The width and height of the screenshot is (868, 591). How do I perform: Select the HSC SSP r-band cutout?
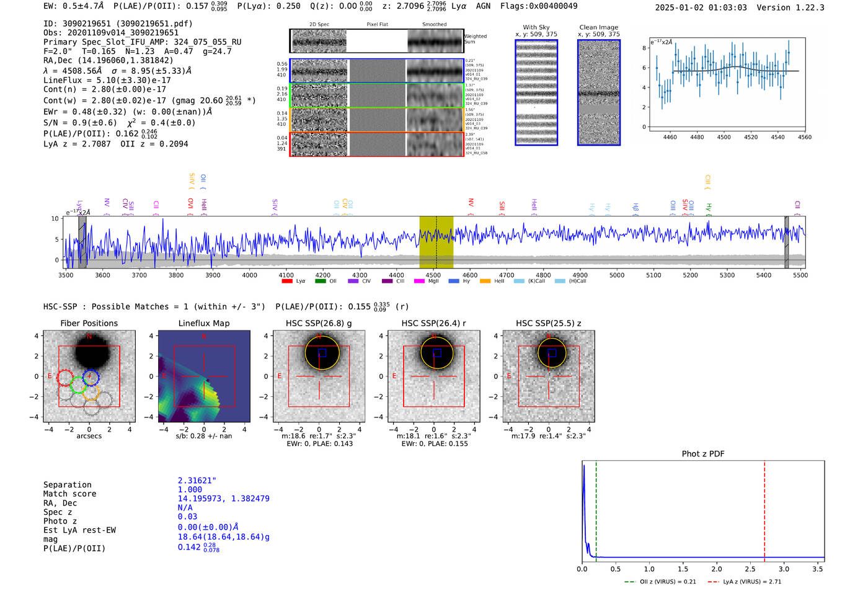tap(434, 376)
